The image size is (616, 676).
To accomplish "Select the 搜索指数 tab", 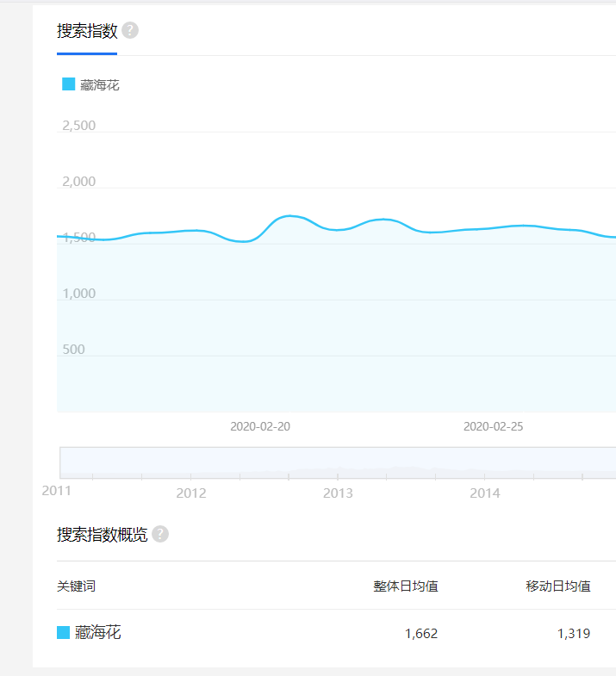I will pyautogui.click(x=87, y=32).
